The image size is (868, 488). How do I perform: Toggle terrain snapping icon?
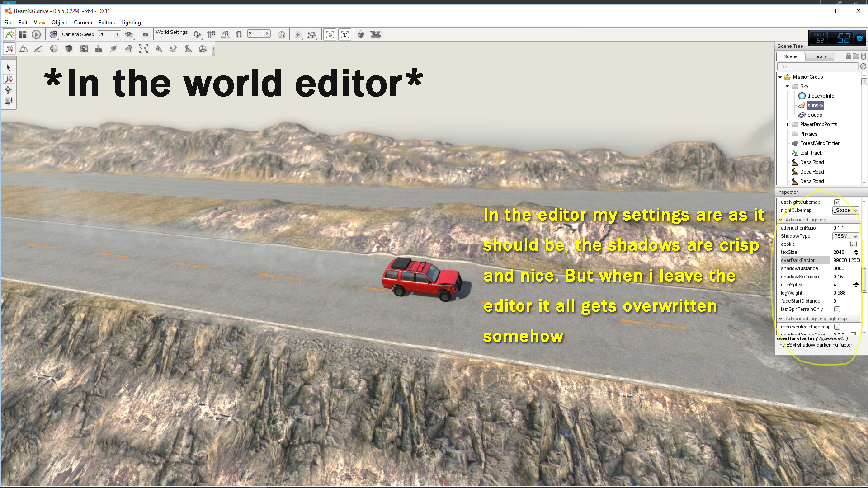point(225,34)
